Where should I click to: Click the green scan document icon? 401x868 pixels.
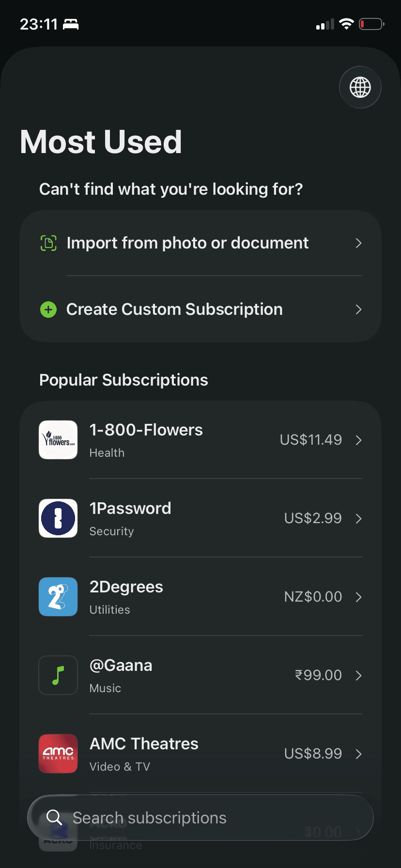pyautogui.click(x=48, y=243)
